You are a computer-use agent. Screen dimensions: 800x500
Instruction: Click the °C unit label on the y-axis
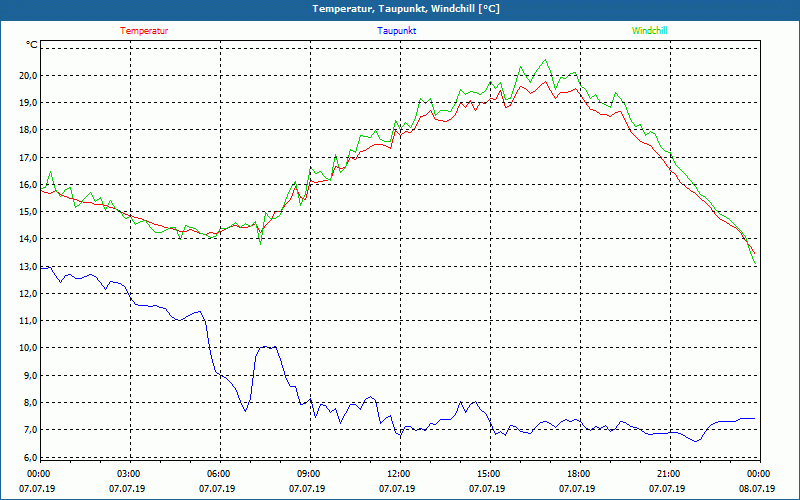(x=31, y=45)
